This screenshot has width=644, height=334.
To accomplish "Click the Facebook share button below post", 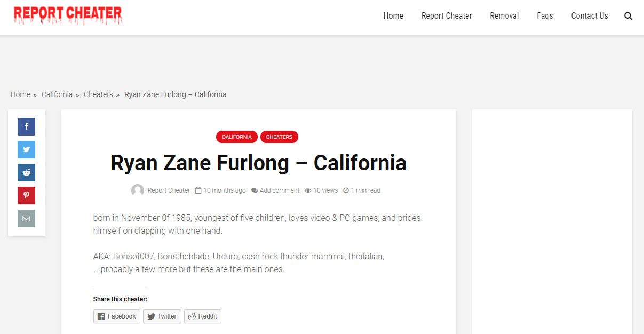I will (x=117, y=316).
